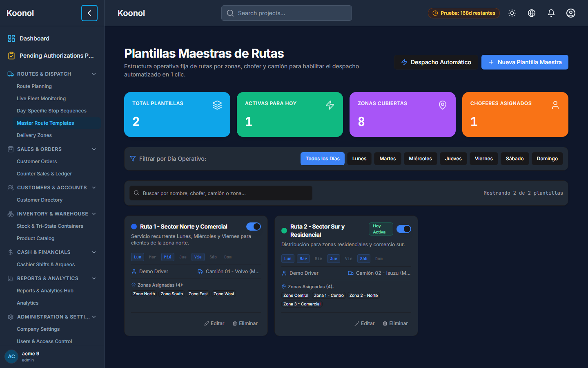Click the trash Eliminar icon for Ruta 1
Image resolution: width=588 pixels, height=368 pixels.
235,323
